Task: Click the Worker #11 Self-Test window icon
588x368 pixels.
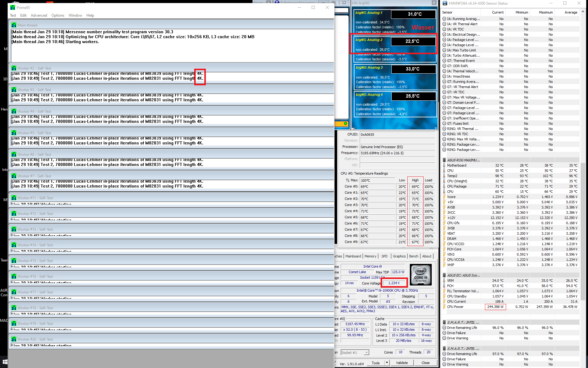Action: click(x=14, y=198)
